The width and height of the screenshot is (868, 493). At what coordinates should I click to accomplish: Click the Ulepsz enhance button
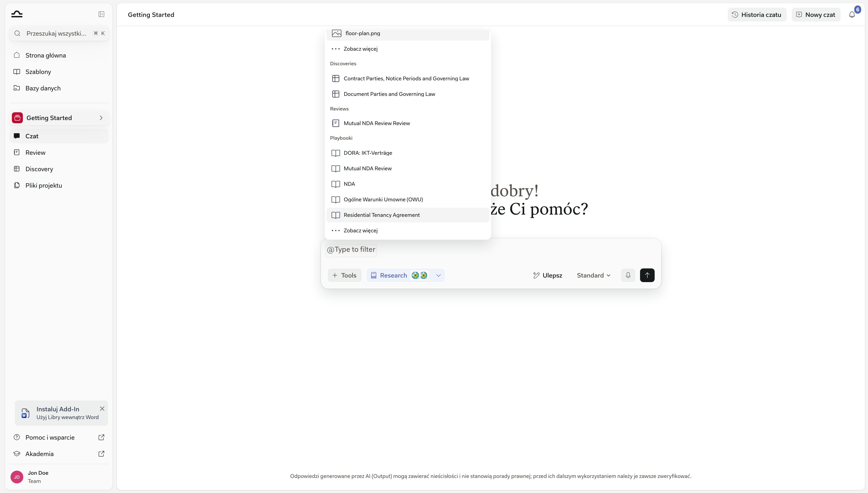(x=548, y=275)
